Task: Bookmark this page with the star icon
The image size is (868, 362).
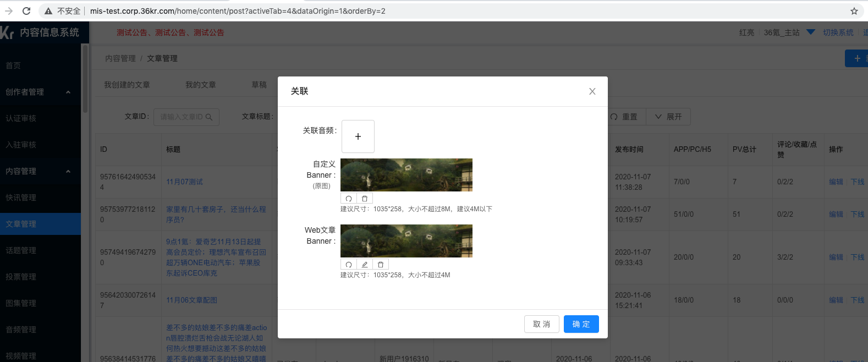Action: 854,11
